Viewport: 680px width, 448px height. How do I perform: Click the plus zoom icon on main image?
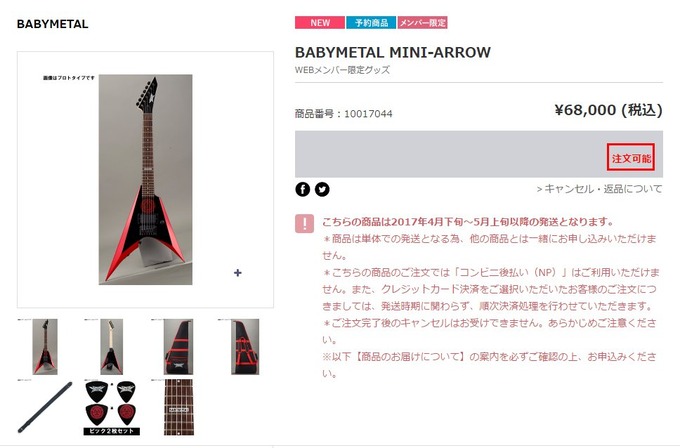238,273
